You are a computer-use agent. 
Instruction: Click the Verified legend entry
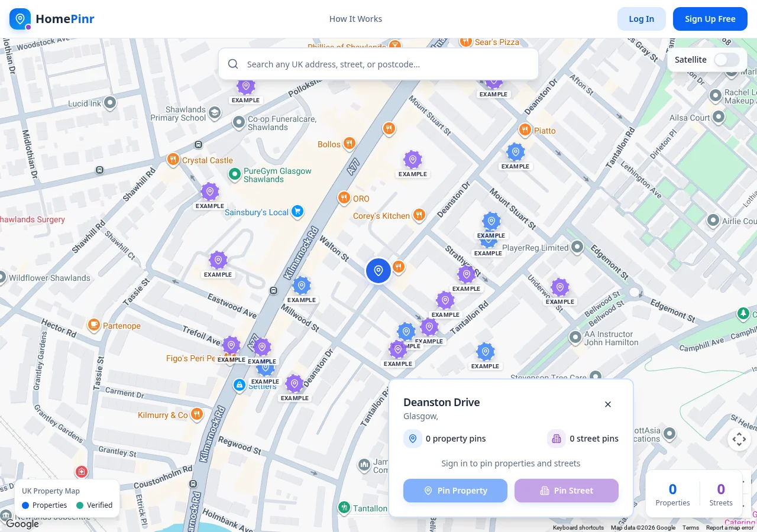click(94, 505)
